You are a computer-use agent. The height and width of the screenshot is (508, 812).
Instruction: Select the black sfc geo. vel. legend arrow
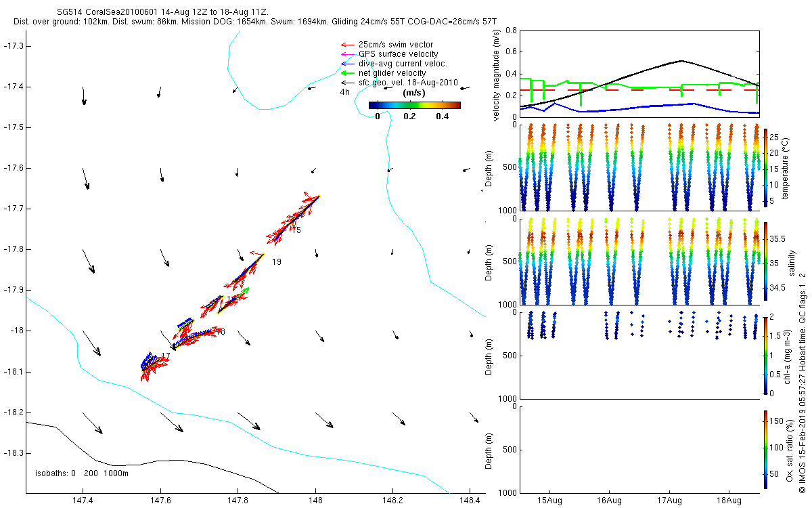(348, 83)
